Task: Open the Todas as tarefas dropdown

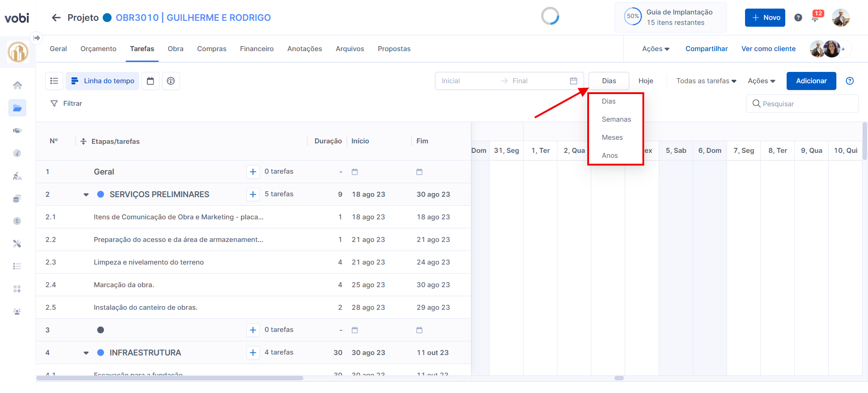Action: click(706, 81)
